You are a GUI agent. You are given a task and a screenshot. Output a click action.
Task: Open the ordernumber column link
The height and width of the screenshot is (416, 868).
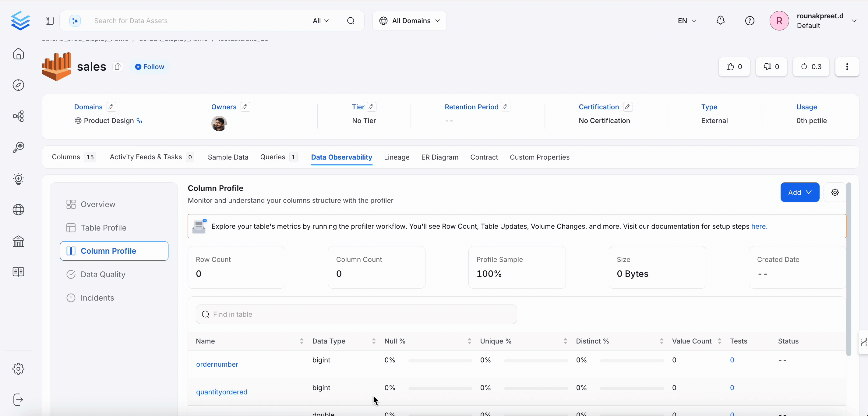pos(217,364)
